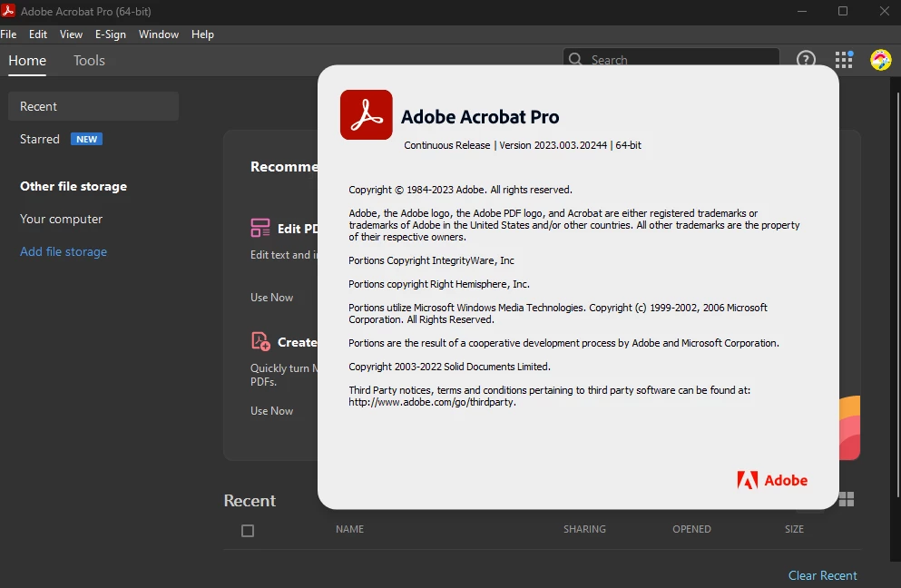The width and height of the screenshot is (901, 588).
Task: Sort by OPENED column header
Action: point(691,529)
